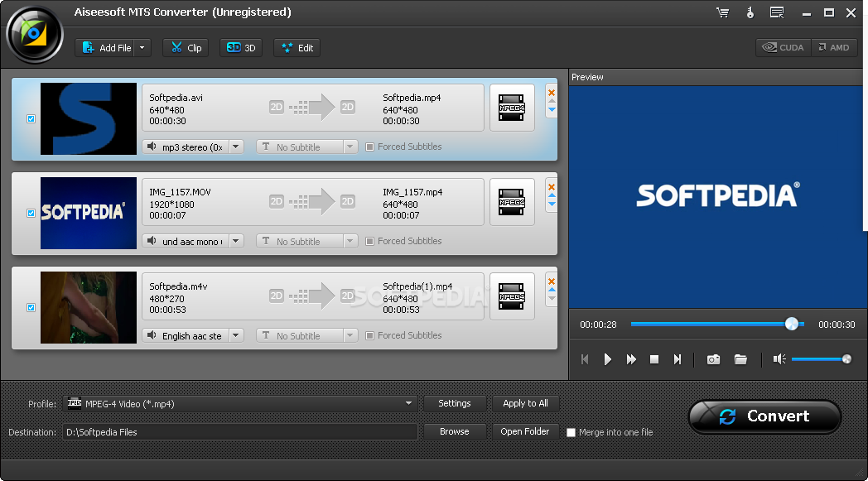This screenshot has width=868, height=481.
Task: Click the preview volume slider
Action: pos(821,360)
